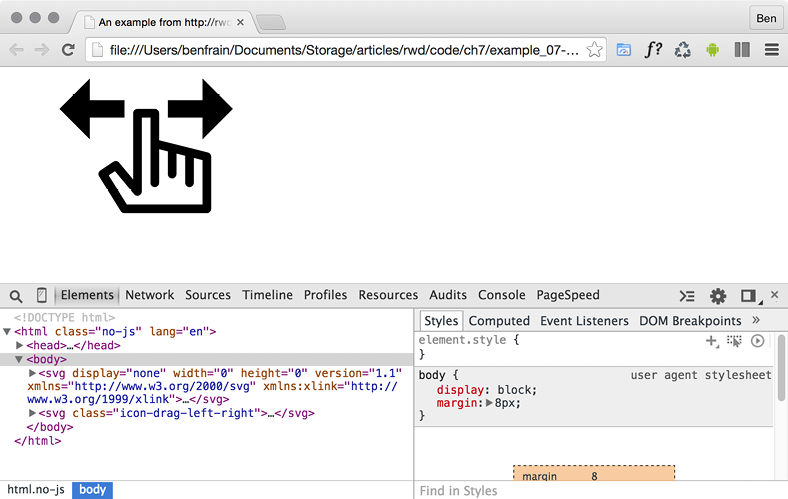Show the console drawer icon
This screenshot has height=499, width=788.
click(687, 296)
